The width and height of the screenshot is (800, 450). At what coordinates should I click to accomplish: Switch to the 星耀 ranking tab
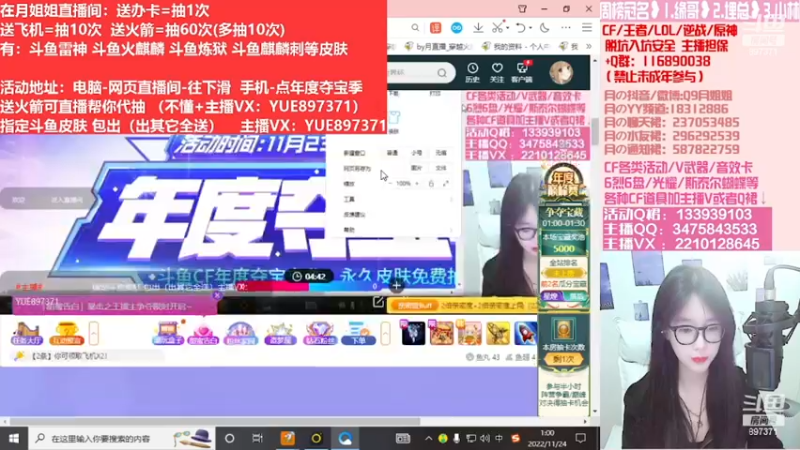(x=551, y=296)
